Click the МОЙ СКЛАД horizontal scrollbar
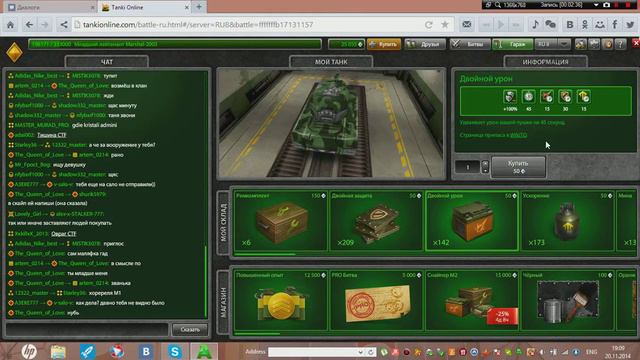Viewport: 640px width, 360px height. 265,254
